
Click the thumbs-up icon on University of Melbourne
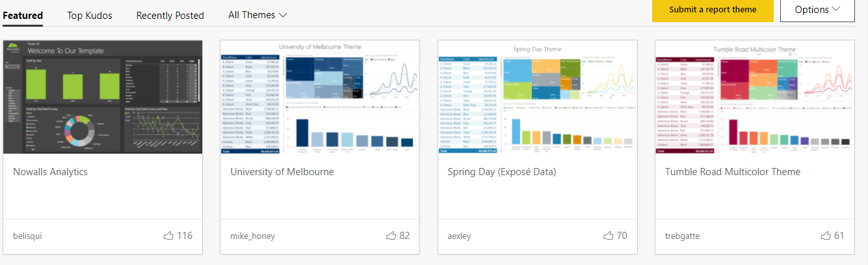391,236
